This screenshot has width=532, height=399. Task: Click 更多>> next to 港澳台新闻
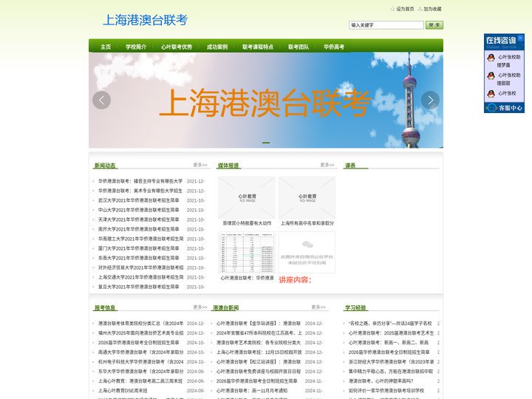318,307
